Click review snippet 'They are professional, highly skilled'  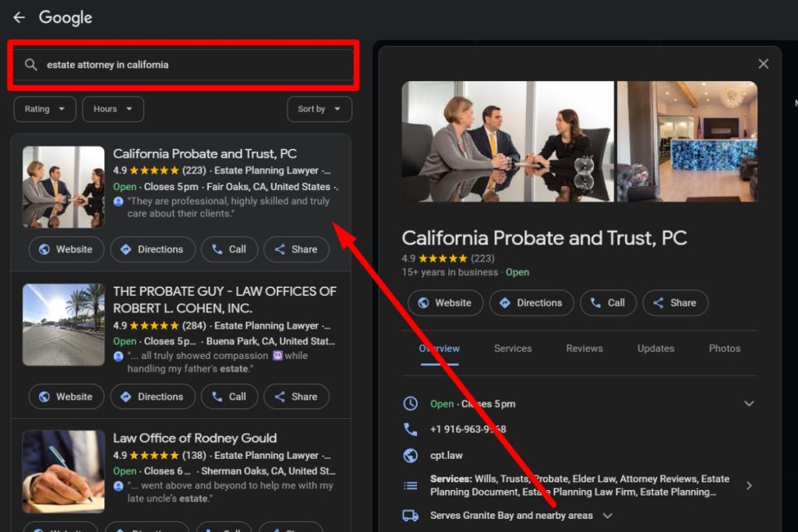pos(228,207)
